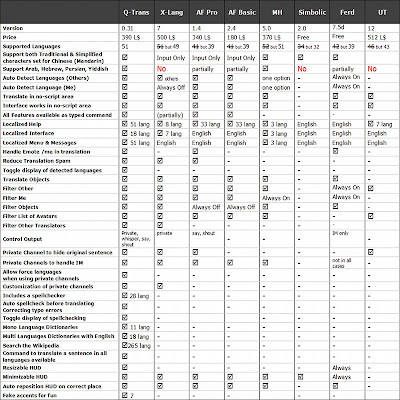Click the '370 L$' price cell

[271, 37]
